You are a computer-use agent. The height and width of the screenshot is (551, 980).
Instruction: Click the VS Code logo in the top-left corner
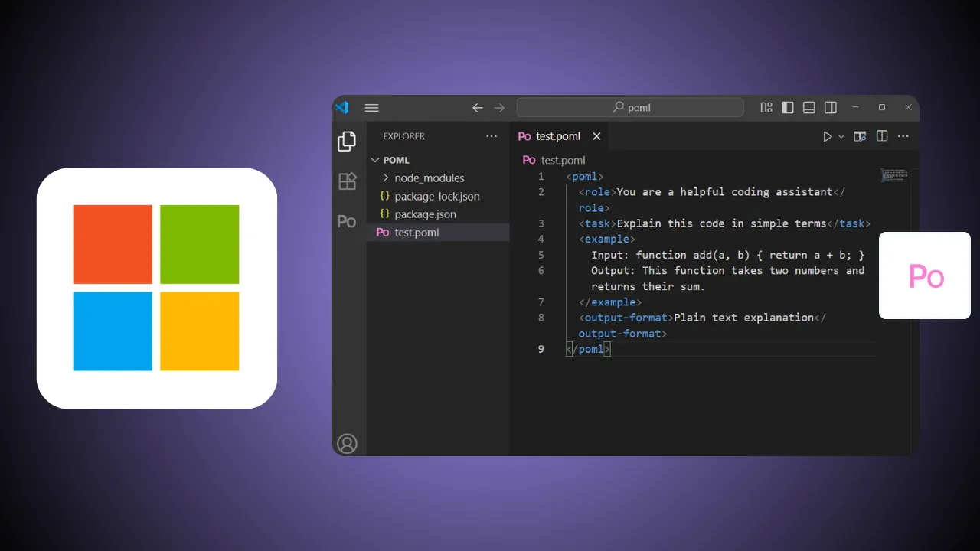click(342, 108)
